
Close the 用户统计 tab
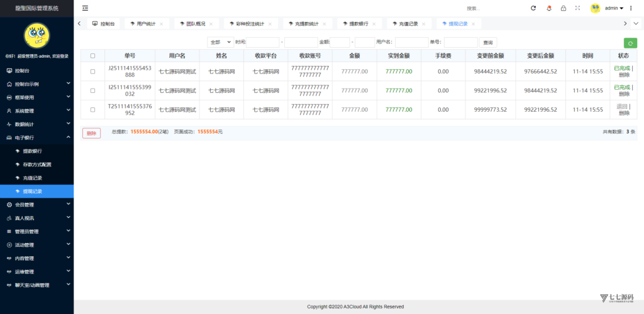[x=162, y=24]
